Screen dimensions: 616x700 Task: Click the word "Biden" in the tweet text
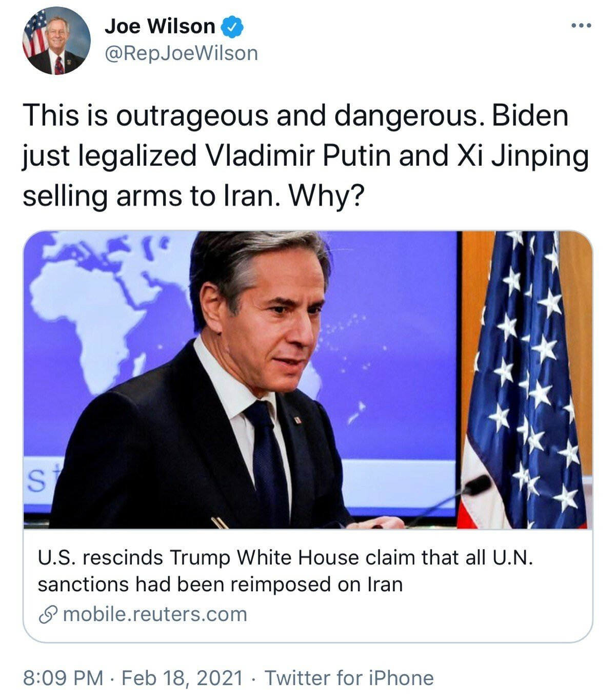tap(530, 115)
